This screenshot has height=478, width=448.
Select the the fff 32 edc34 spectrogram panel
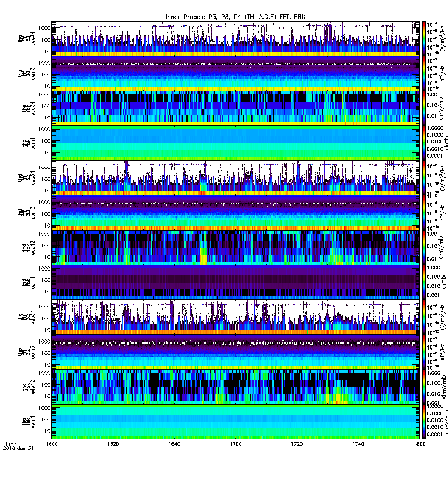point(235,317)
